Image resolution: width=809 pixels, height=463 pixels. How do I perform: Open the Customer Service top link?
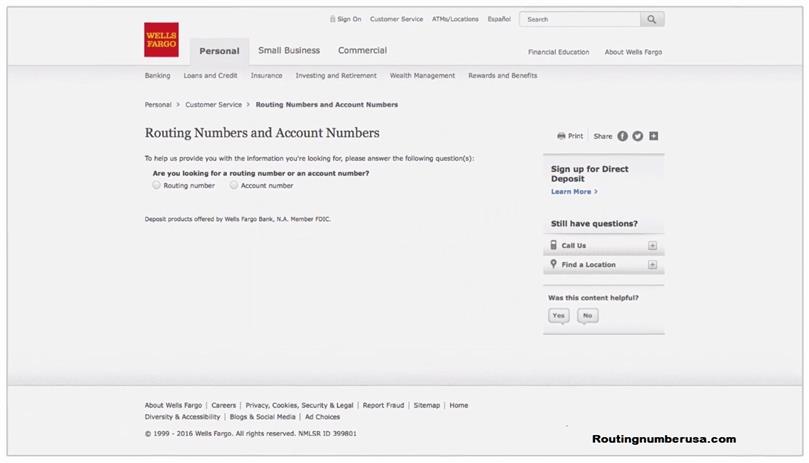click(396, 19)
